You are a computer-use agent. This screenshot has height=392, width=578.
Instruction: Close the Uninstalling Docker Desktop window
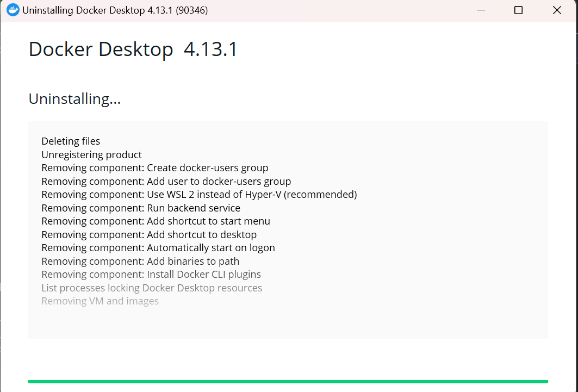(x=557, y=10)
